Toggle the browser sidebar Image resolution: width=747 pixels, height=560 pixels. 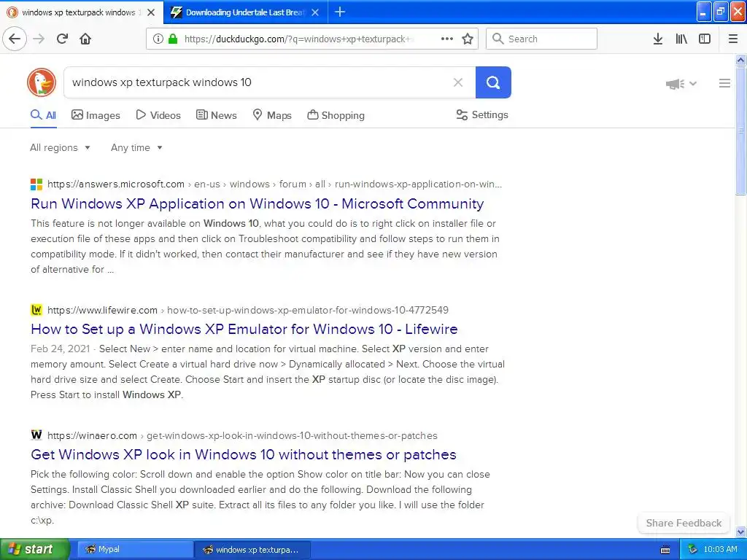pyautogui.click(x=705, y=39)
